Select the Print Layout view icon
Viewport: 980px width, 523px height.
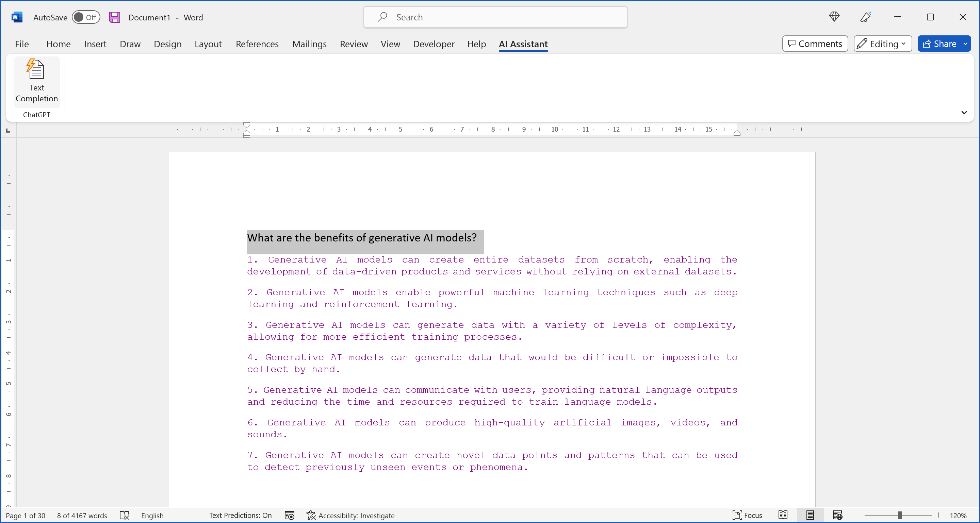[810, 516]
